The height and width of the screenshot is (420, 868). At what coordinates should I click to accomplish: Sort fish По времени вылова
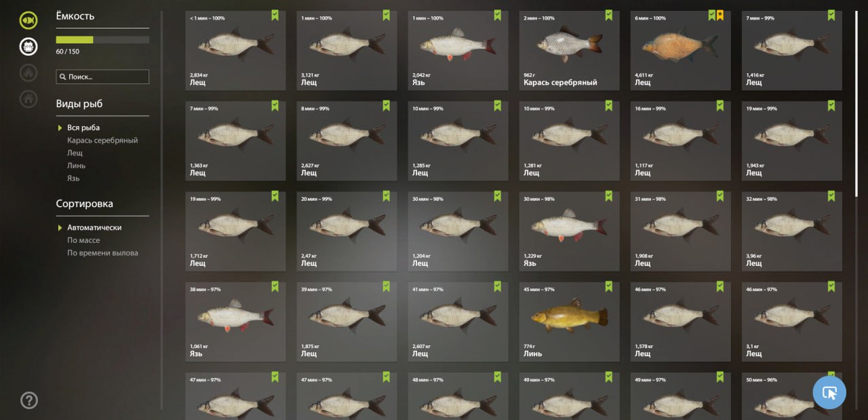coord(102,253)
